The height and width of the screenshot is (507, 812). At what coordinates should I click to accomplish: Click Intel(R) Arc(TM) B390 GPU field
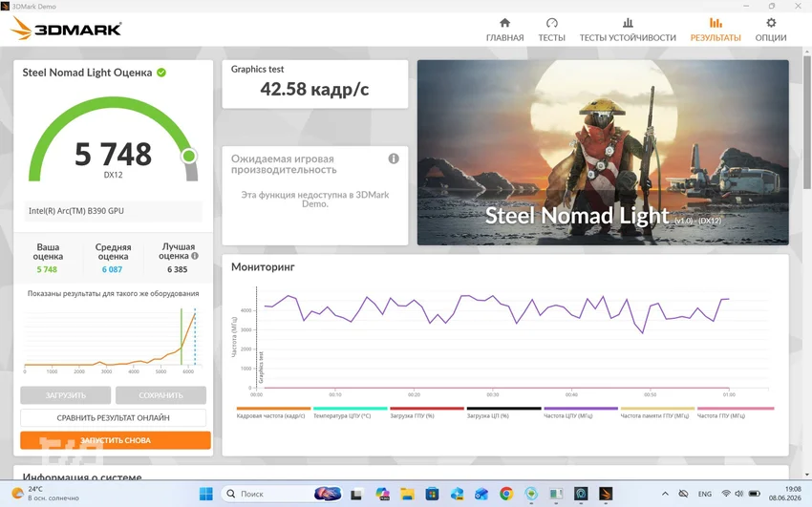(113, 211)
